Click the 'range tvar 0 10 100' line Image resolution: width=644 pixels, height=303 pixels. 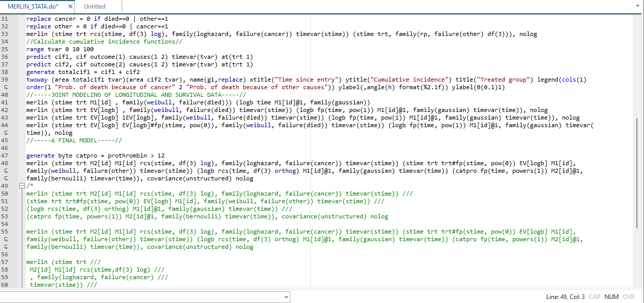(x=60, y=49)
